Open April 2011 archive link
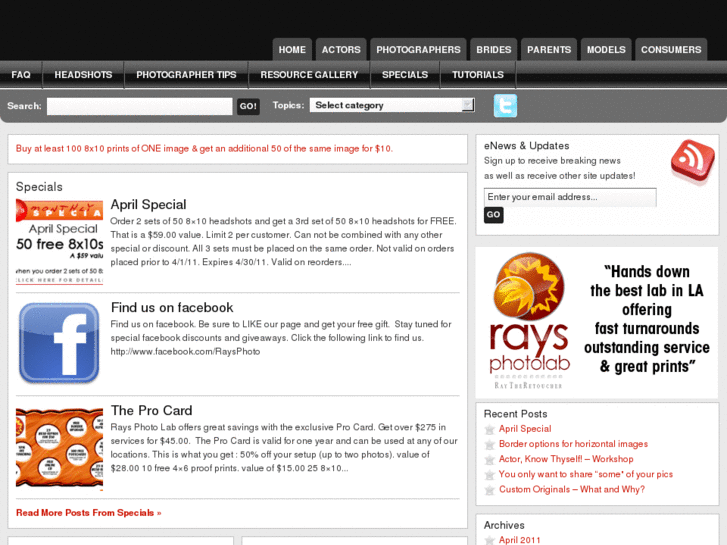Image resolution: width=727 pixels, height=545 pixels. tap(519, 540)
